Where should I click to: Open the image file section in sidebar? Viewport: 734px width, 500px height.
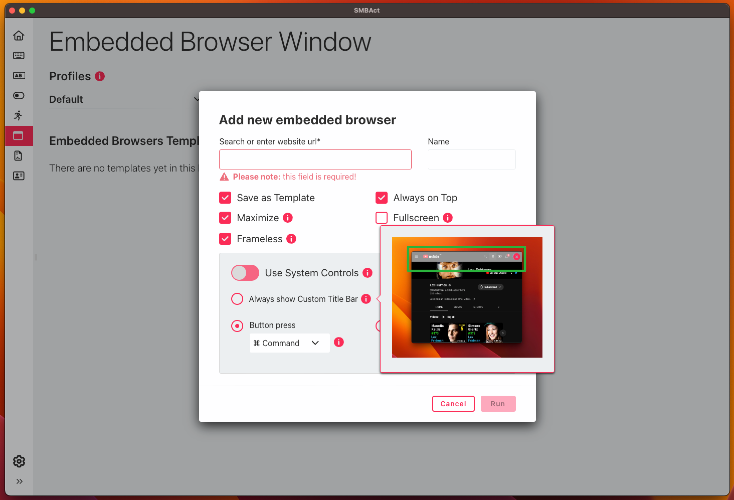(19, 156)
